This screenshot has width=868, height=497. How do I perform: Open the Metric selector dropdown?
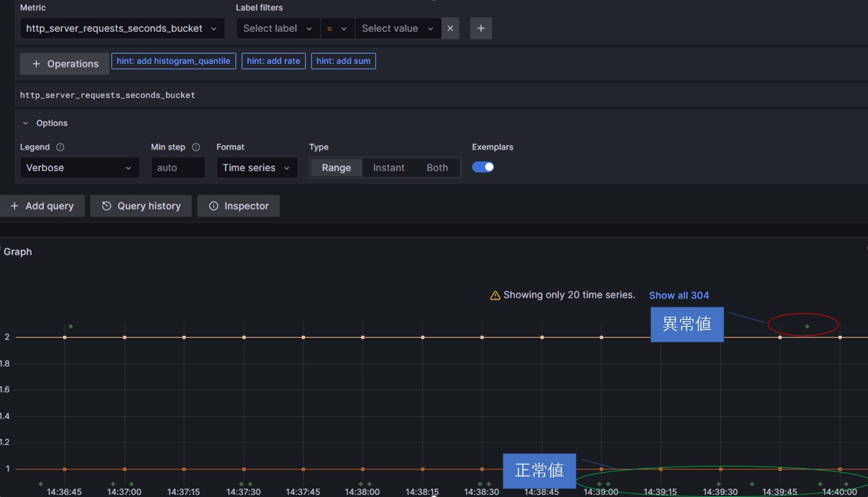point(122,29)
